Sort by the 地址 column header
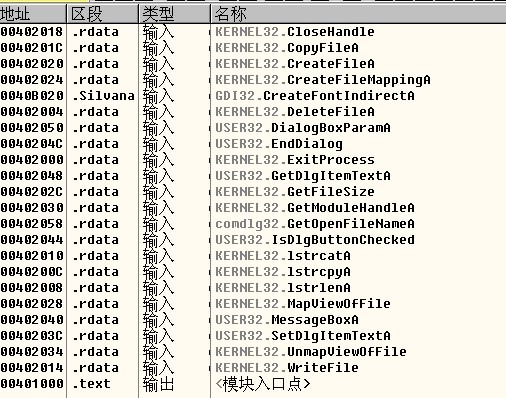The width and height of the screenshot is (506, 398). tap(33, 14)
